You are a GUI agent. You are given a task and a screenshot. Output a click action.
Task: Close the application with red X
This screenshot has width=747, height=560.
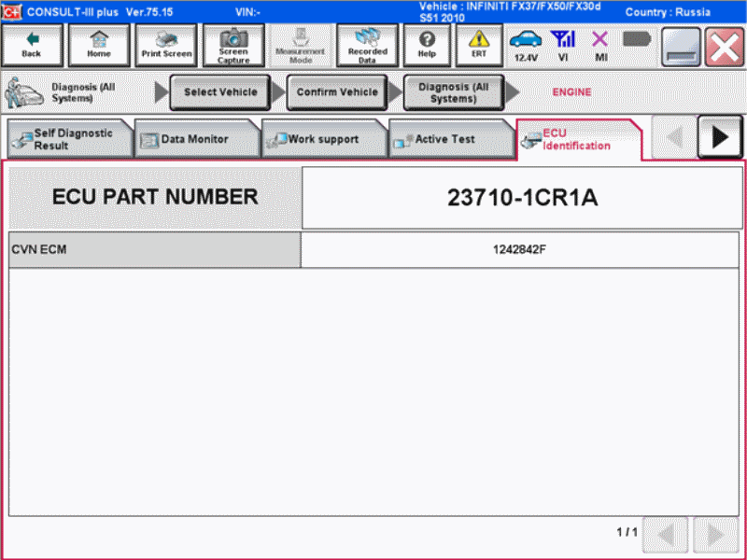725,47
